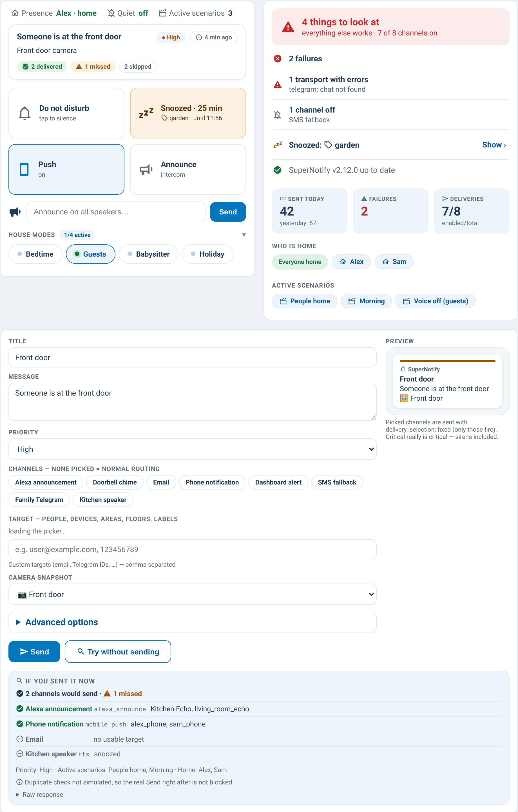The image size is (518, 812).
Task: Expand the Raw response section
Action: (39, 795)
